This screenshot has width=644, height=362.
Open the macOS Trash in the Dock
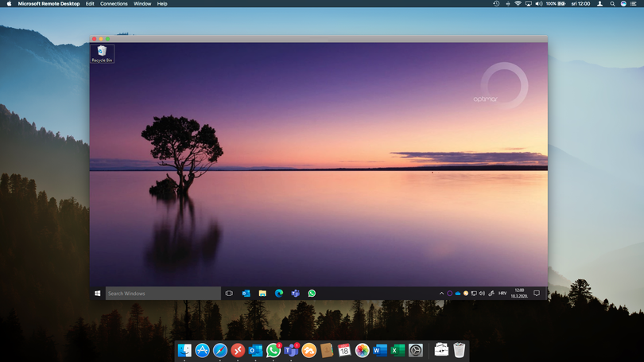[460, 351]
